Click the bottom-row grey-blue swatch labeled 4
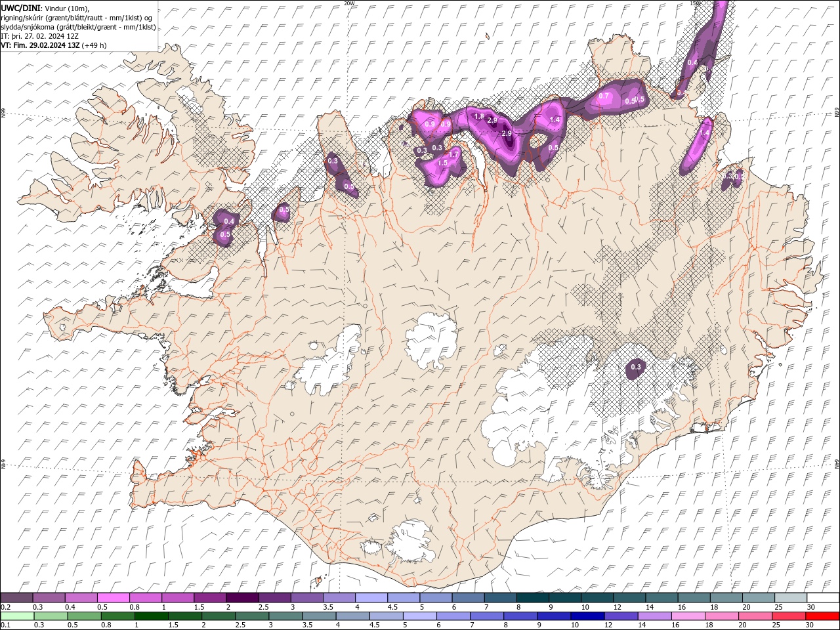840x630 pixels. [x=352, y=616]
